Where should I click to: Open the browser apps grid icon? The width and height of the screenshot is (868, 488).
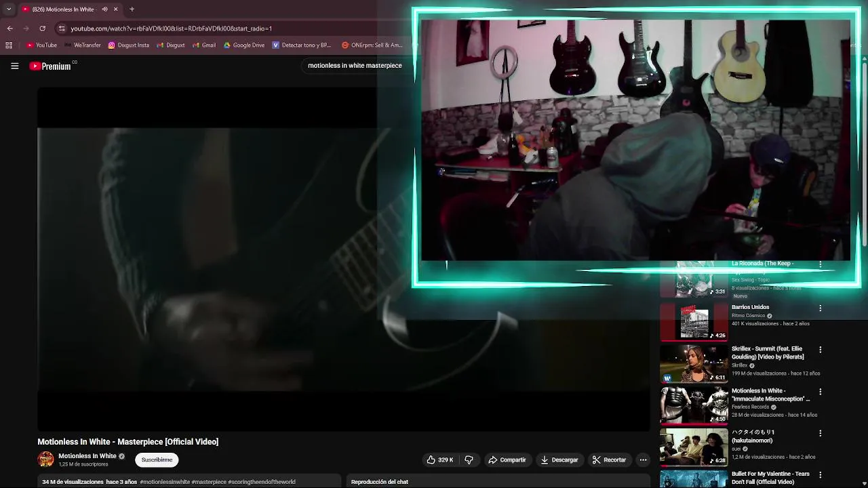pos(9,45)
